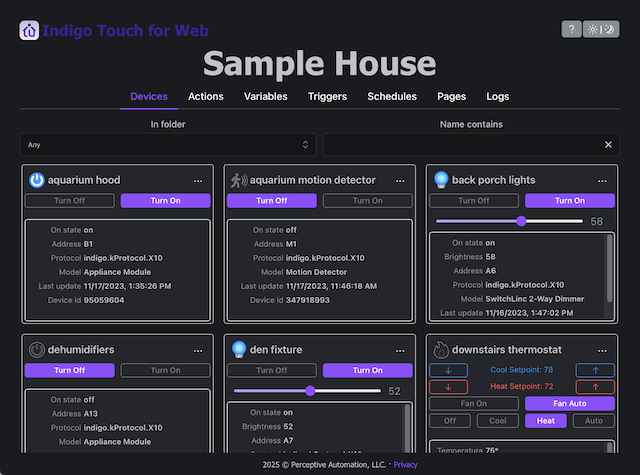Switch to the Actions tab
Image resolution: width=640 pixels, height=475 pixels.
pyautogui.click(x=206, y=97)
